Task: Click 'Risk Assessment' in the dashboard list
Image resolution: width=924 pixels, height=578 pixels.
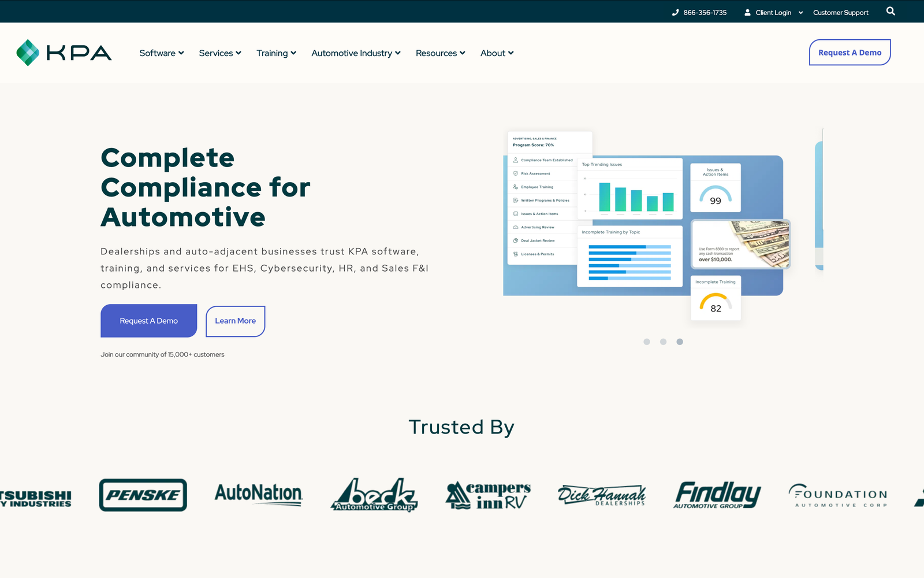Action: tap(535, 173)
